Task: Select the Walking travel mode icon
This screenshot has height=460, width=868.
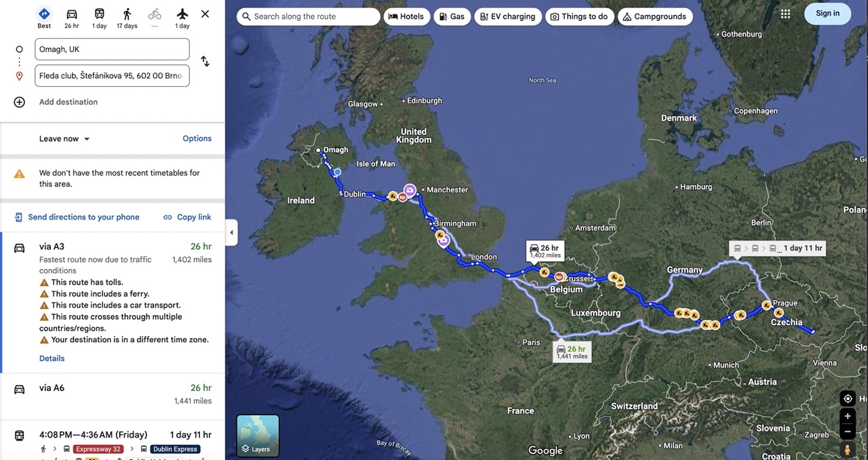Action: [x=127, y=14]
